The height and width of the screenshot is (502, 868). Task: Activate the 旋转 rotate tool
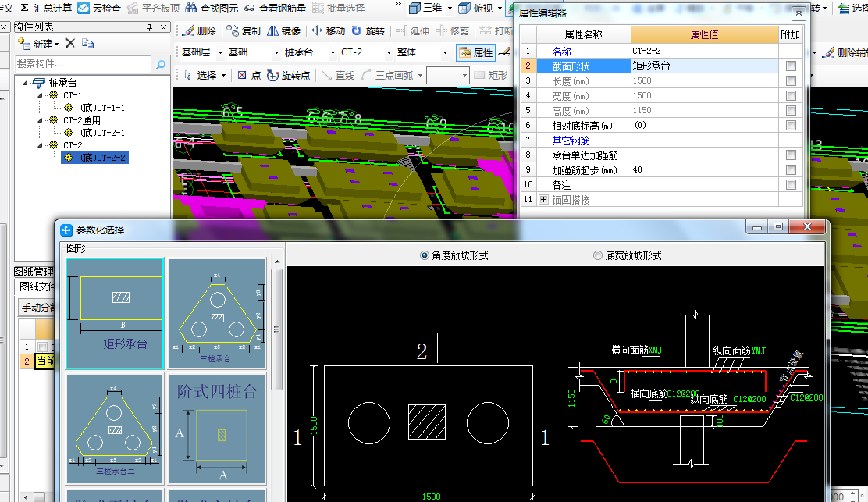(x=368, y=31)
